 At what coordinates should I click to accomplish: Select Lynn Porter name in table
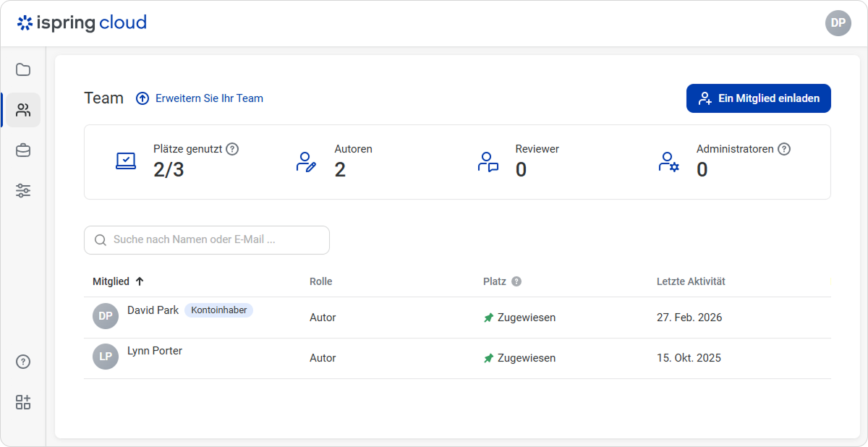coord(155,351)
